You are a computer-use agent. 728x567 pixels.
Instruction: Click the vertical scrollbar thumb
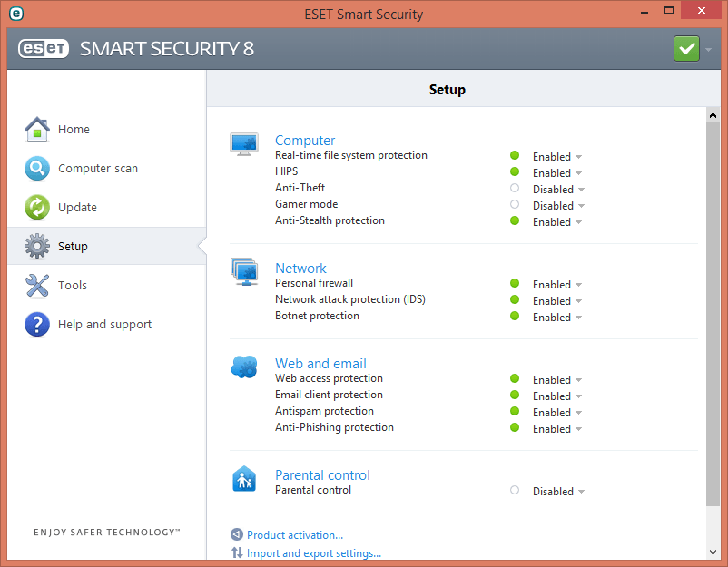713,315
